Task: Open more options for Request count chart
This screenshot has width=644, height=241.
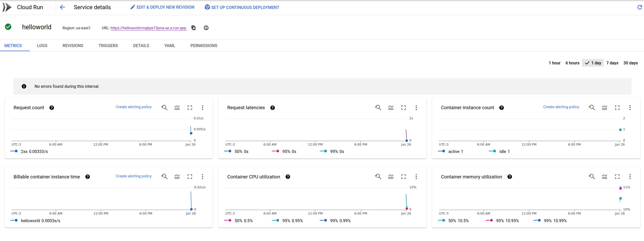Action: (x=203, y=108)
